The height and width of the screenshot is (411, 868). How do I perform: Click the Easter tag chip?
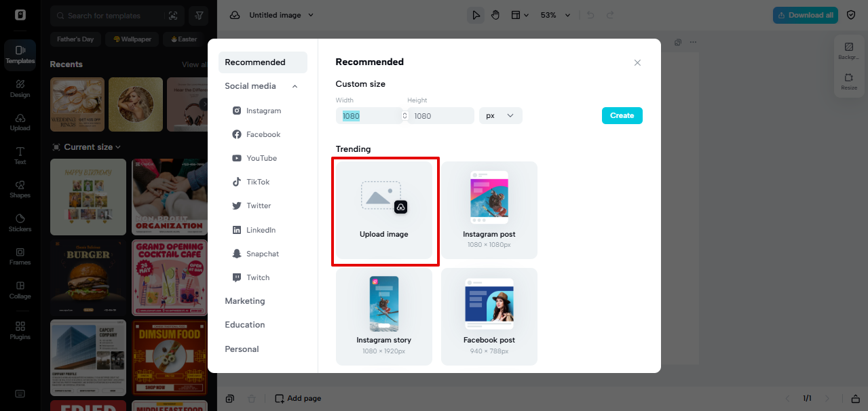point(183,39)
